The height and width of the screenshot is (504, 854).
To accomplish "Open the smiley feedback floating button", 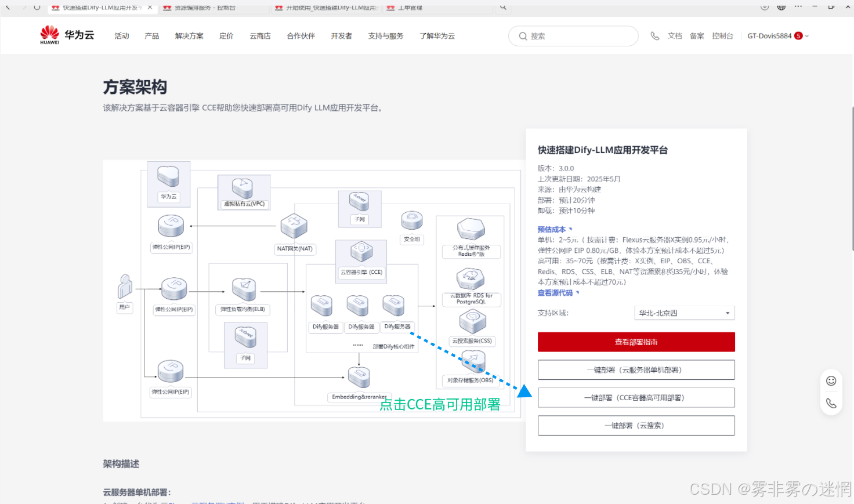I will pyautogui.click(x=831, y=381).
